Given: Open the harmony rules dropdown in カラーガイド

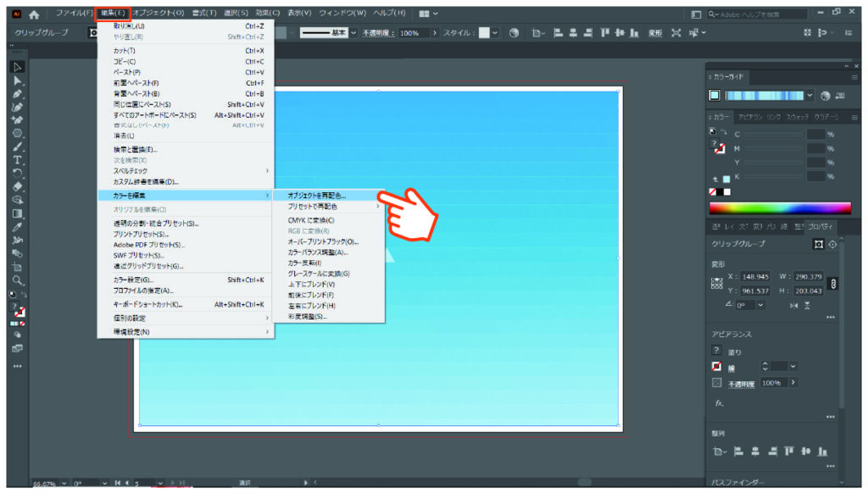Looking at the screenshot, I should pos(810,96).
